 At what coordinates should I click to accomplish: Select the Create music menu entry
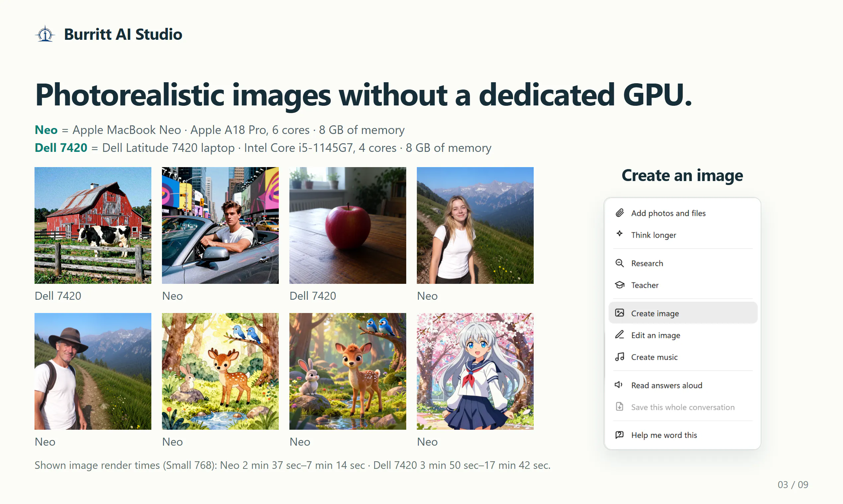tap(683, 356)
